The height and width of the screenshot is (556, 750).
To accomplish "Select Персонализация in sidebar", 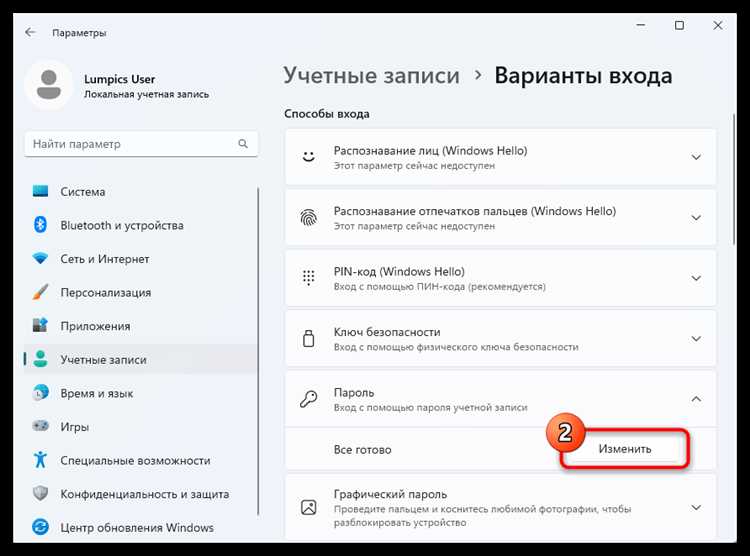I will point(141,292).
